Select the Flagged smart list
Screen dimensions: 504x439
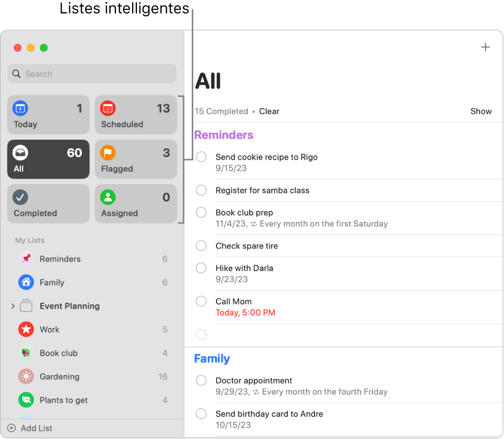(136, 160)
